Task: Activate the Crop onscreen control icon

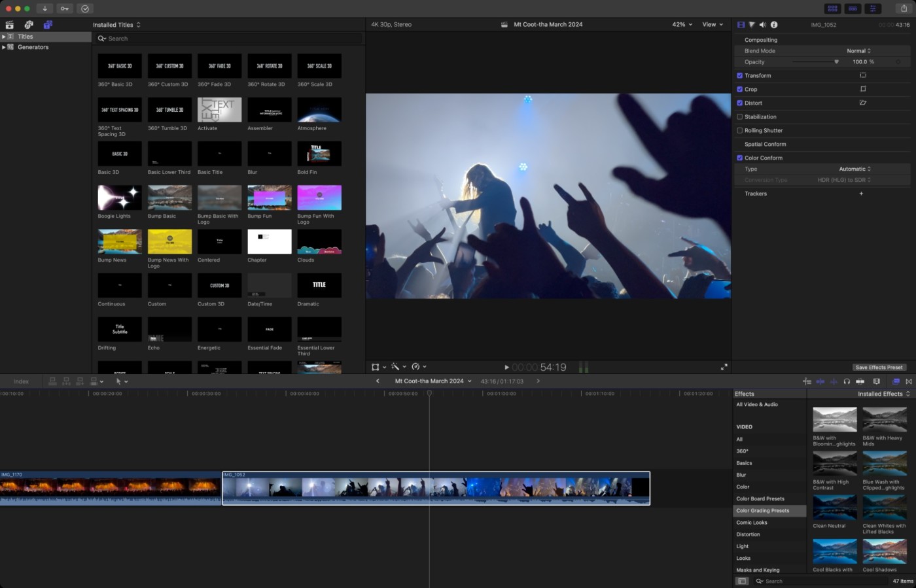Action: tap(862, 89)
